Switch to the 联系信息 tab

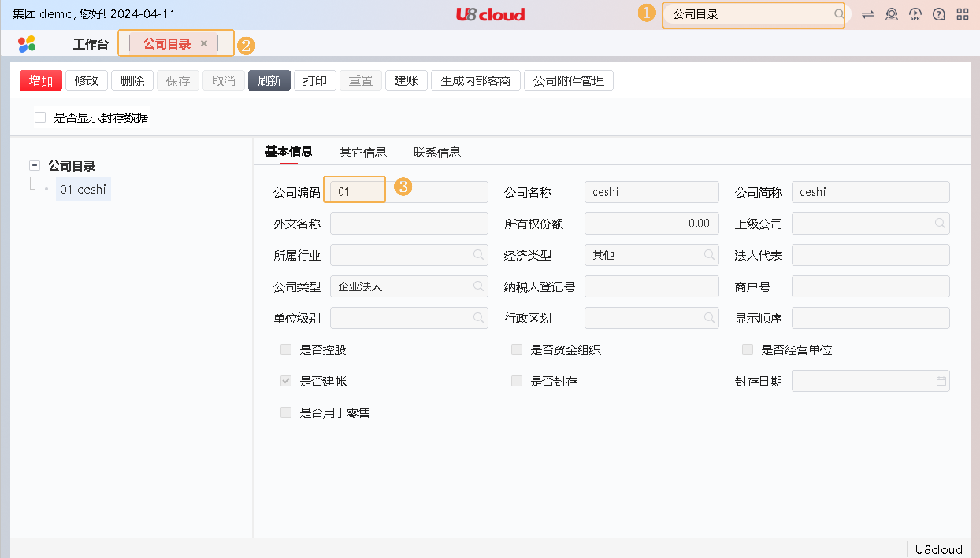coord(437,152)
